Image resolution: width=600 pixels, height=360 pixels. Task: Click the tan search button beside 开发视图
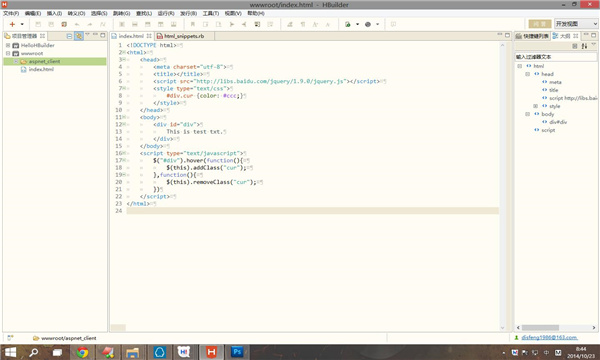coord(540,24)
